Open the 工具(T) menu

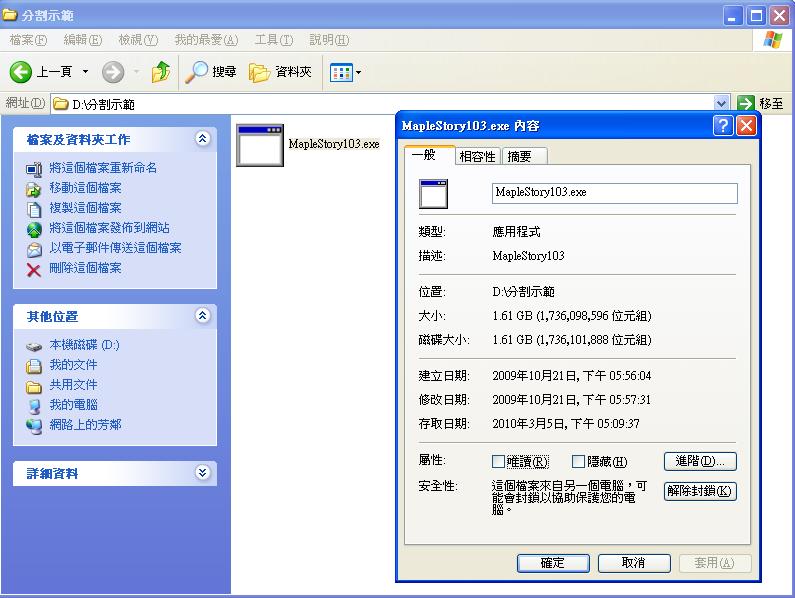point(274,40)
